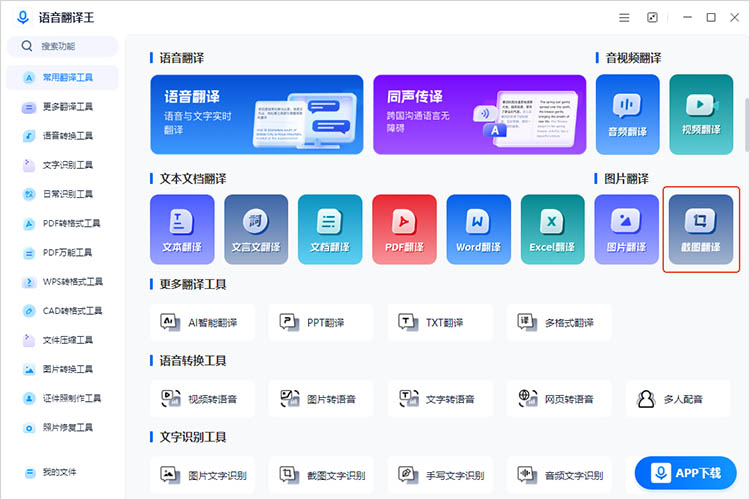Open the 图片翻译 tile
The height and width of the screenshot is (500, 750).
point(626,229)
